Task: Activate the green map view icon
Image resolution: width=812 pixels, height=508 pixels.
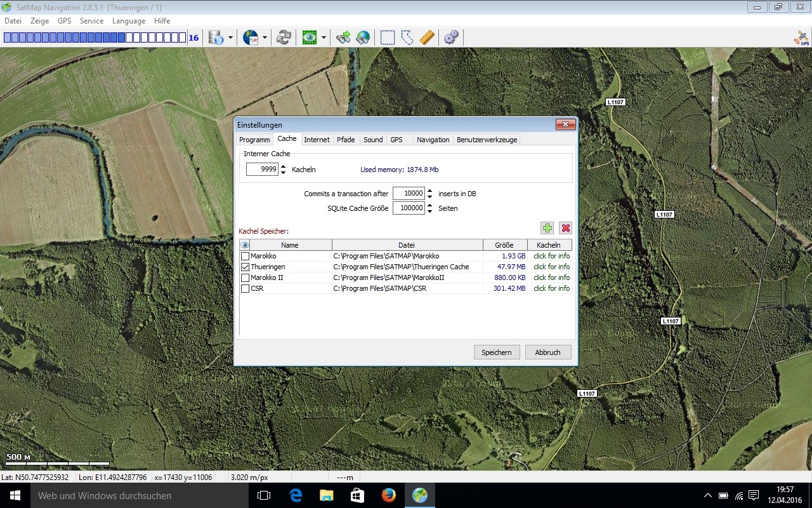Action: point(310,37)
